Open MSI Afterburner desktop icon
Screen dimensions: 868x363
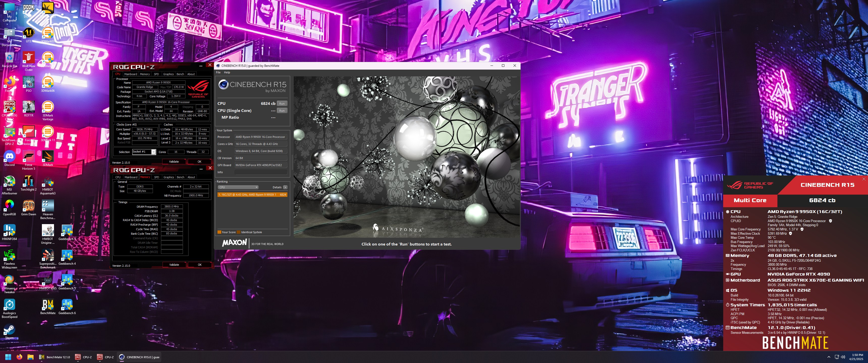[9, 185]
